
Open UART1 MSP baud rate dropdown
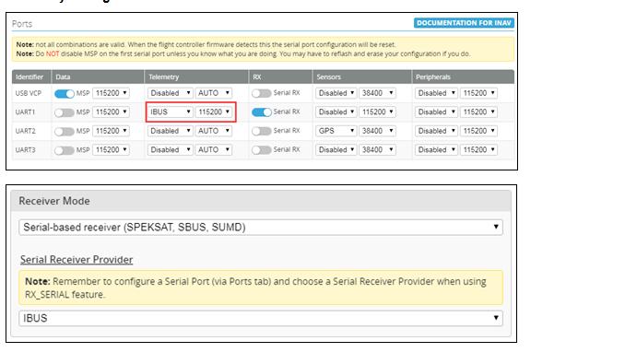point(111,112)
